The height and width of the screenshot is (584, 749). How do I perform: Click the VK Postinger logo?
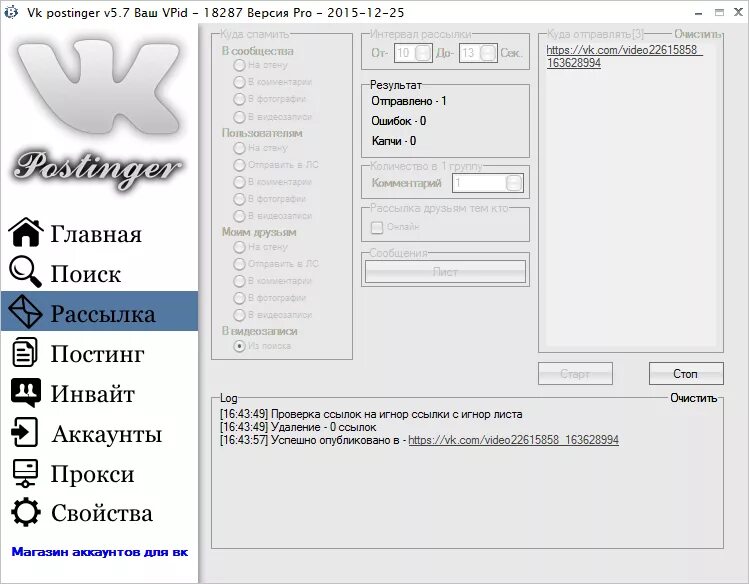point(98,115)
